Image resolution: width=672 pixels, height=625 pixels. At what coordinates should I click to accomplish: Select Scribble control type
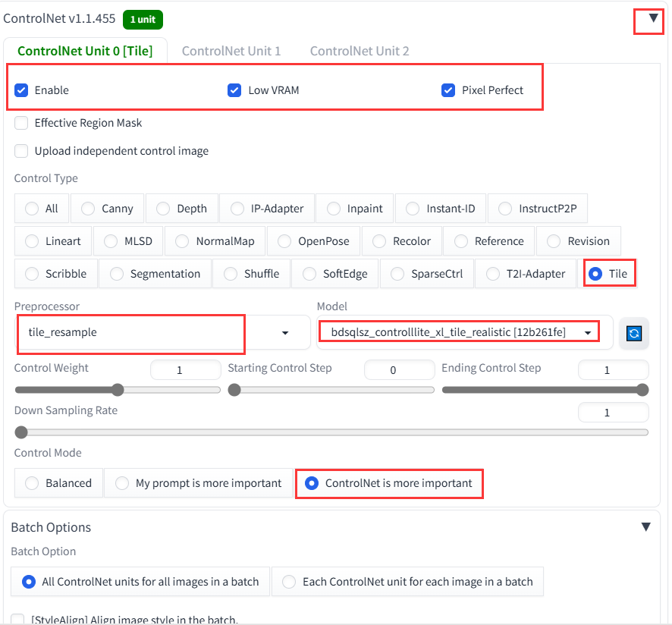pyautogui.click(x=55, y=274)
